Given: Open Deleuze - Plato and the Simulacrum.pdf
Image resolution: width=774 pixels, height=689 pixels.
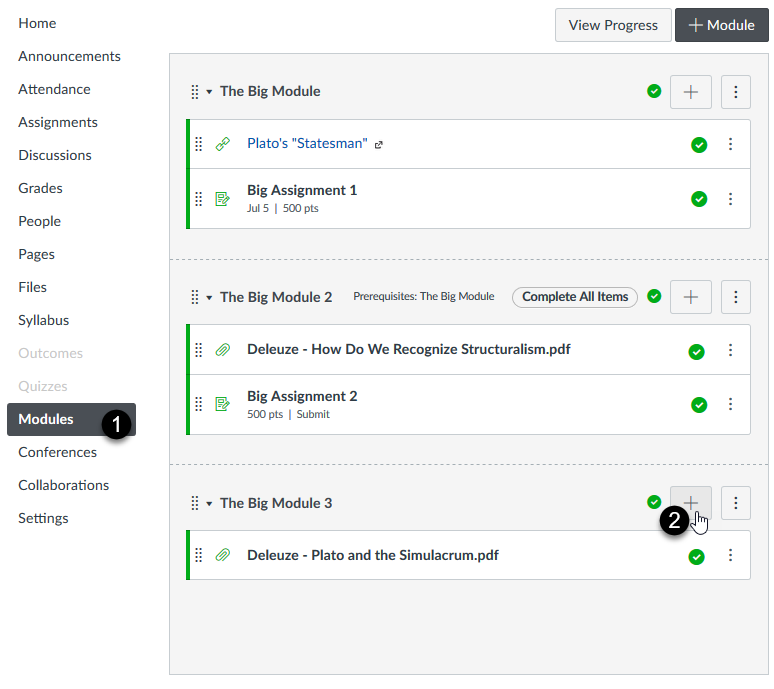Looking at the screenshot, I should pyautogui.click(x=373, y=555).
